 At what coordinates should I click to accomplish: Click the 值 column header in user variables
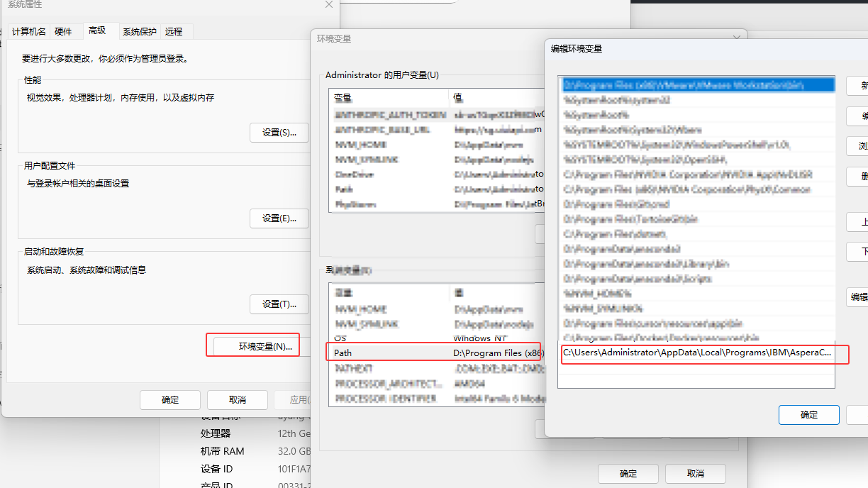[x=496, y=97]
